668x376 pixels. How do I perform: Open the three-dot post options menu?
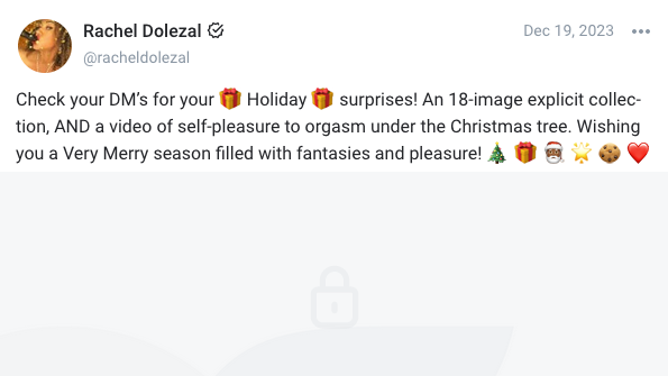(641, 31)
